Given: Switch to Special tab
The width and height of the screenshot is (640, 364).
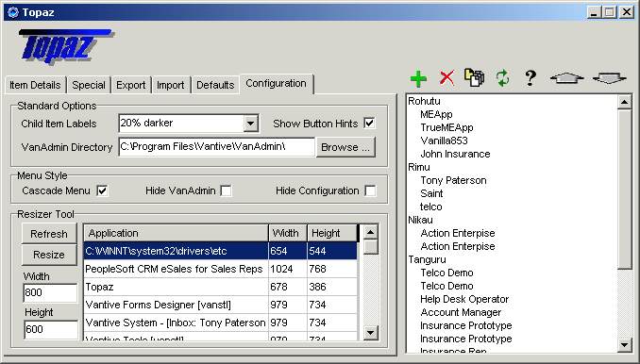Looking at the screenshot, I should [89, 85].
